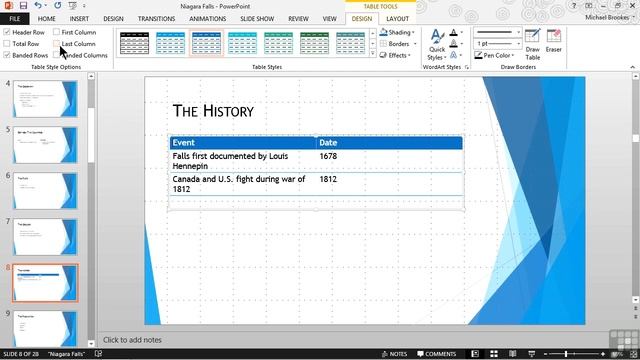Open the Borders dropdown arrow
The image size is (640, 360).
[415, 44]
